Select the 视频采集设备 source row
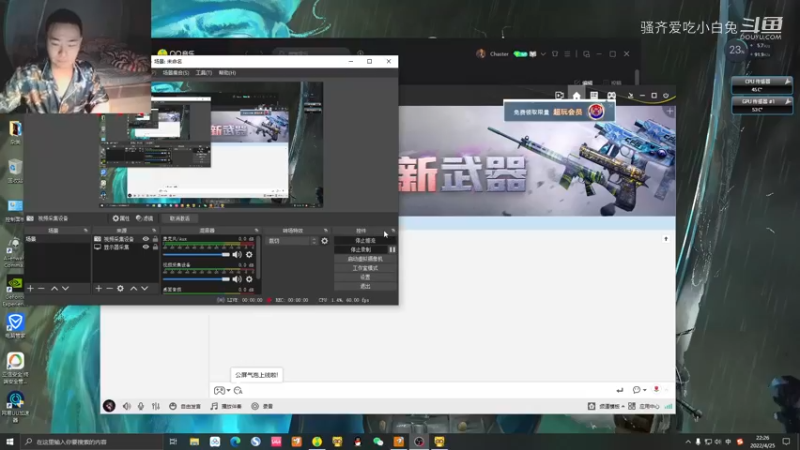The width and height of the screenshot is (800, 450). pos(124,239)
